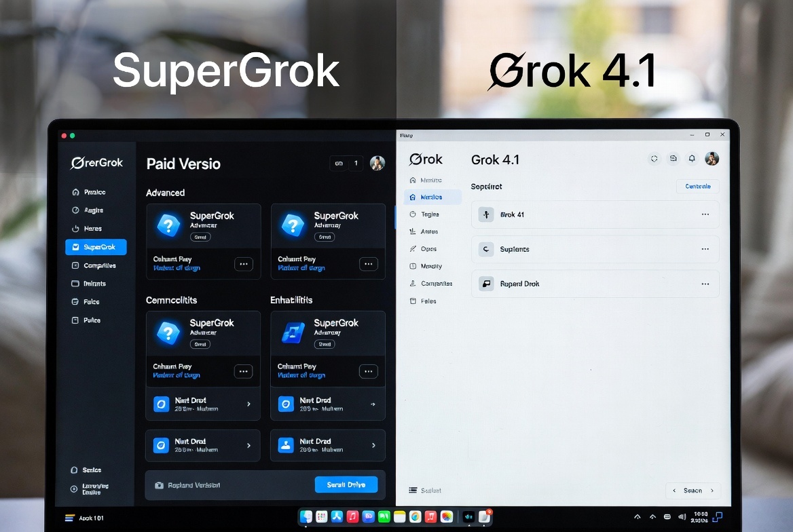Go to the next page with the right chevron

[x=712, y=491]
